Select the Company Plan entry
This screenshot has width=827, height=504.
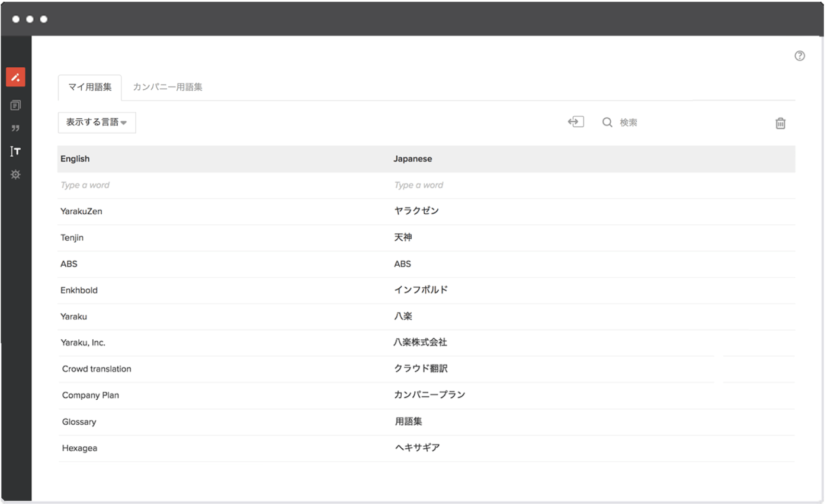(90, 395)
